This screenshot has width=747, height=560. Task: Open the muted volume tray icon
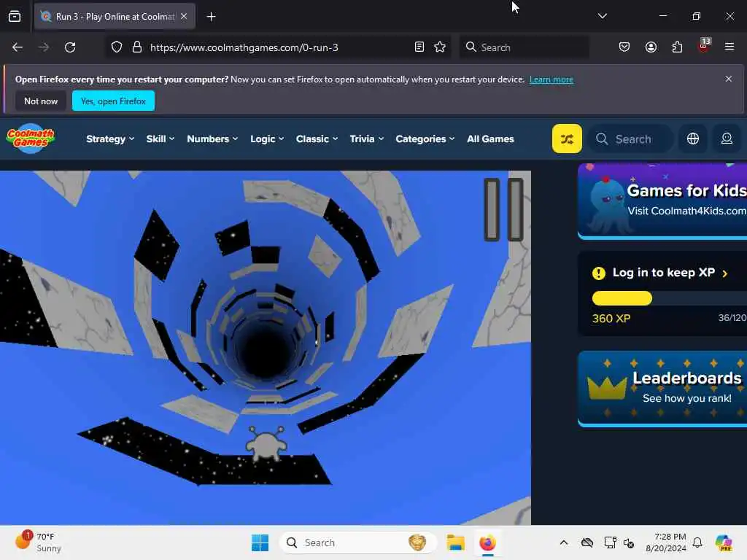(x=629, y=542)
